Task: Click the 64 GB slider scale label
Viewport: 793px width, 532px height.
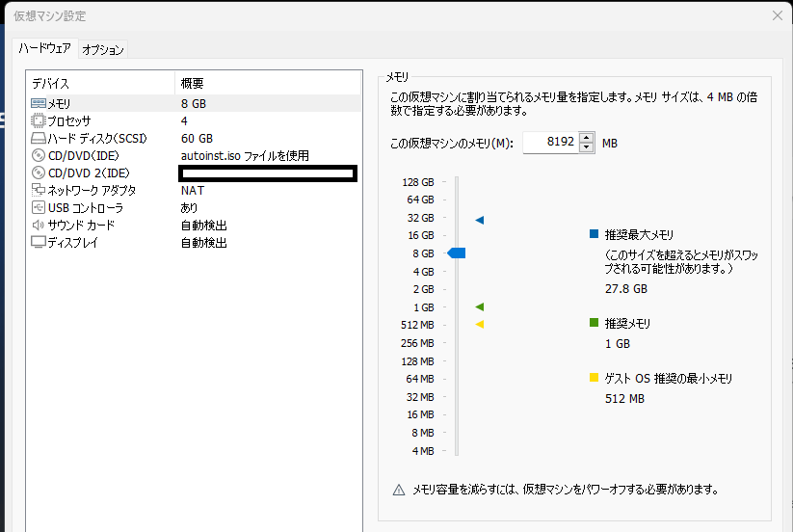Action: [x=420, y=199]
